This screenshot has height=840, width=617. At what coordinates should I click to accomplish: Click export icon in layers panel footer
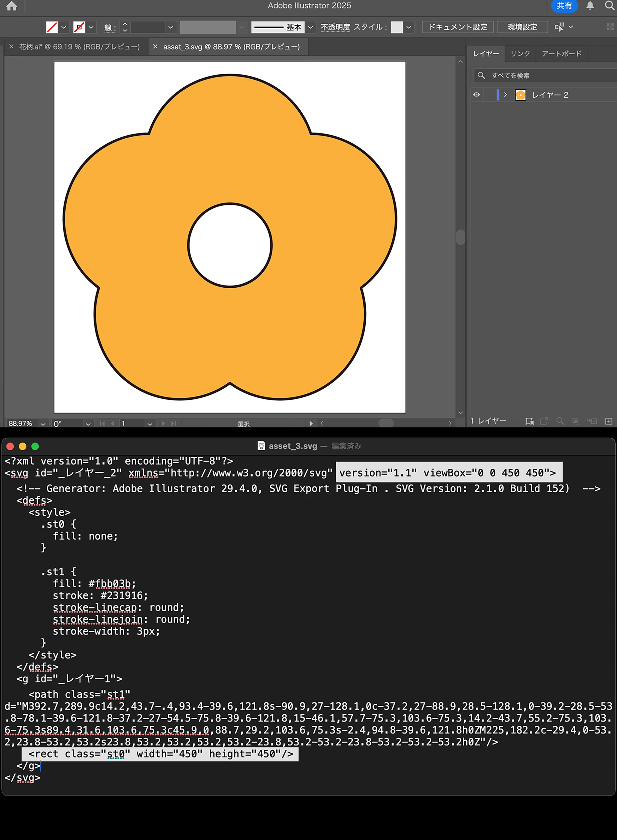(x=544, y=421)
